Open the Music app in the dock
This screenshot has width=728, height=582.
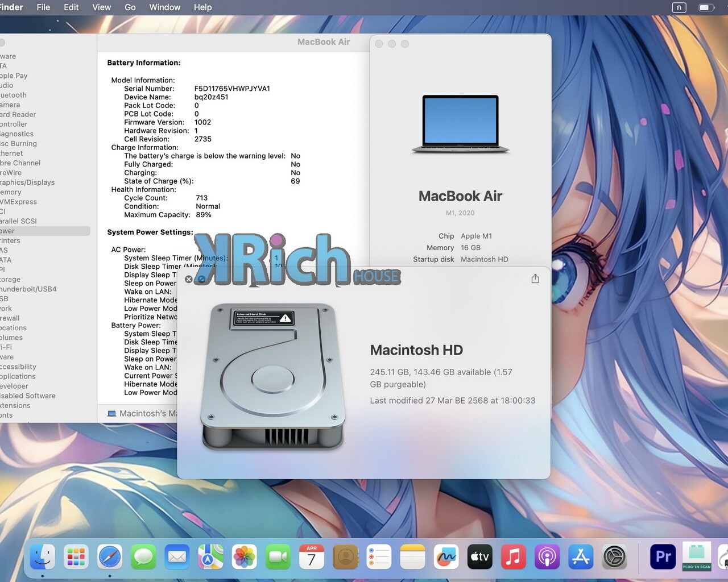(513, 556)
